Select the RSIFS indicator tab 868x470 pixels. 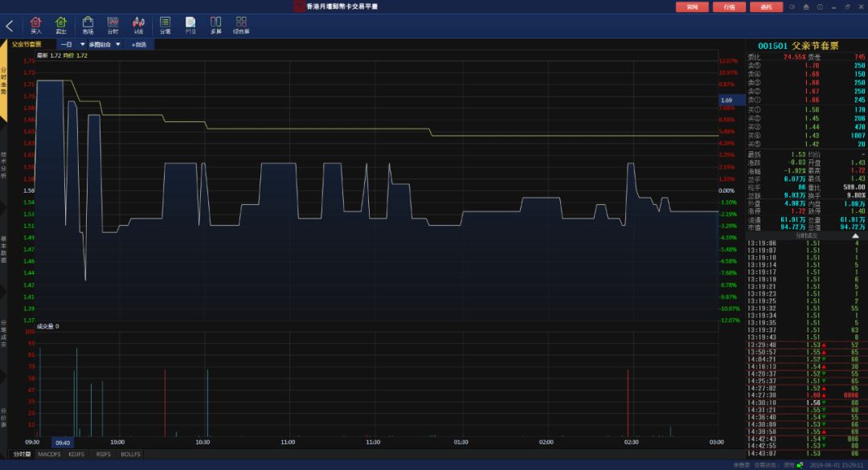[x=103, y=454]
